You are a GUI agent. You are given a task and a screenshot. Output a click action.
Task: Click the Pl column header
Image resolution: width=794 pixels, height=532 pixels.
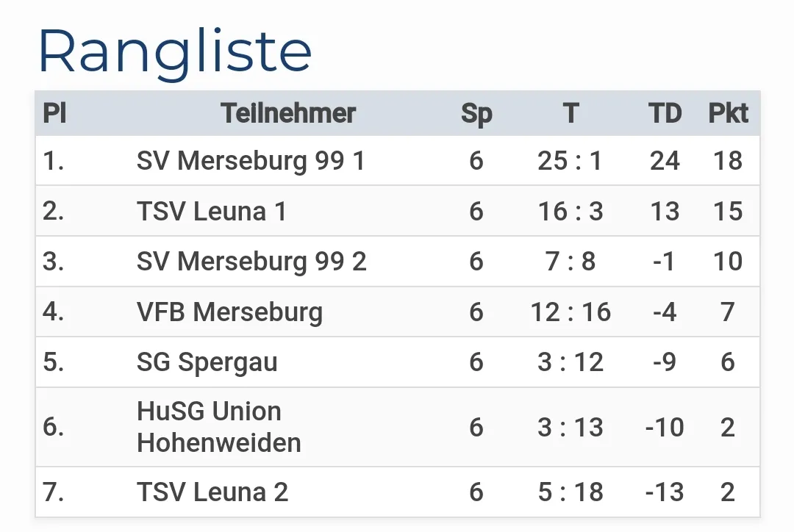point(54,113)
